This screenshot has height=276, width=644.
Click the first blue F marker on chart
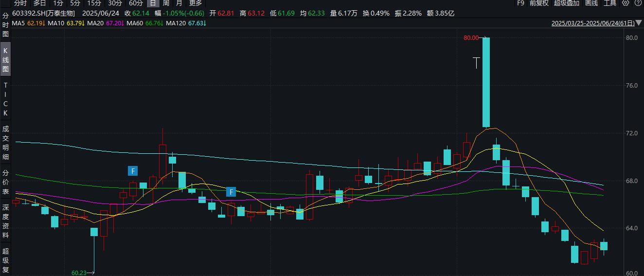[x=133, y=171]
